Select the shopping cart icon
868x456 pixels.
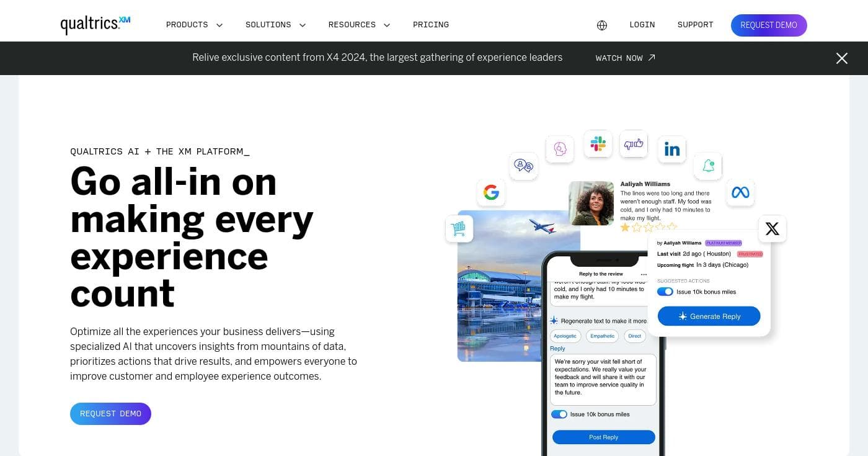tap(458, 228)
